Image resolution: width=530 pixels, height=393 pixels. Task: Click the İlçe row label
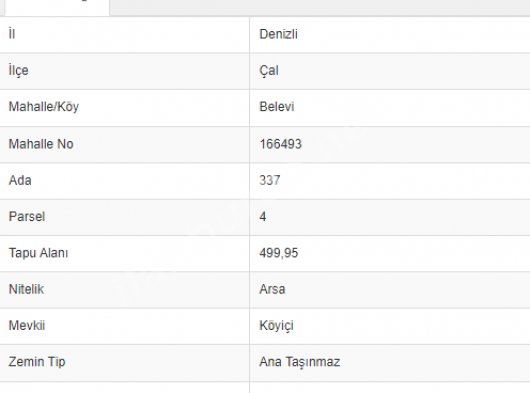pos(18,71)
